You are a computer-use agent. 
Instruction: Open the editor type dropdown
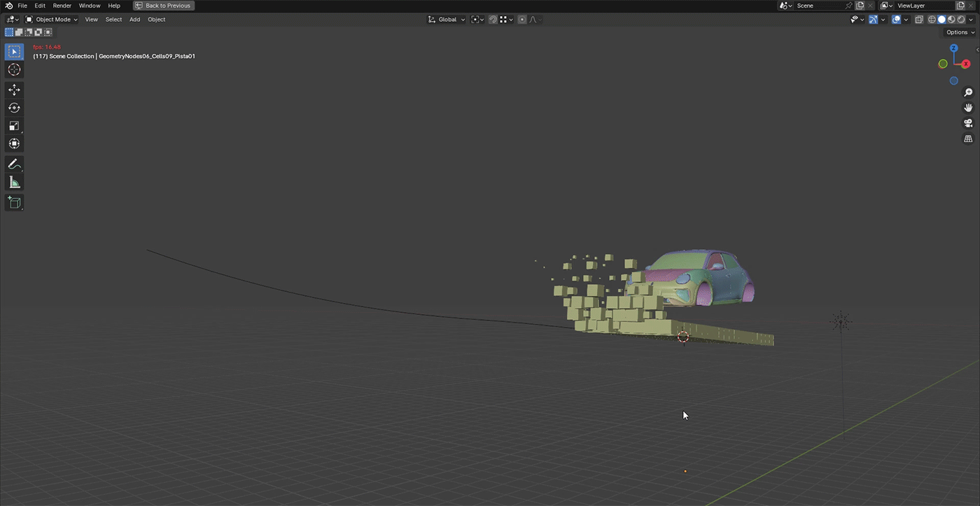point(12,20)
